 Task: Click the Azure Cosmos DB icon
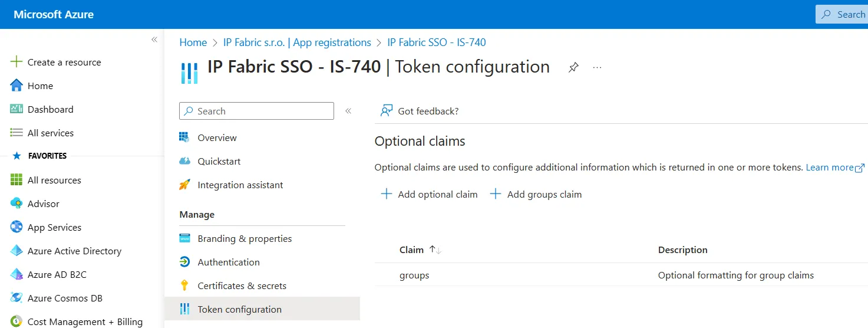(x=16, y=298)
